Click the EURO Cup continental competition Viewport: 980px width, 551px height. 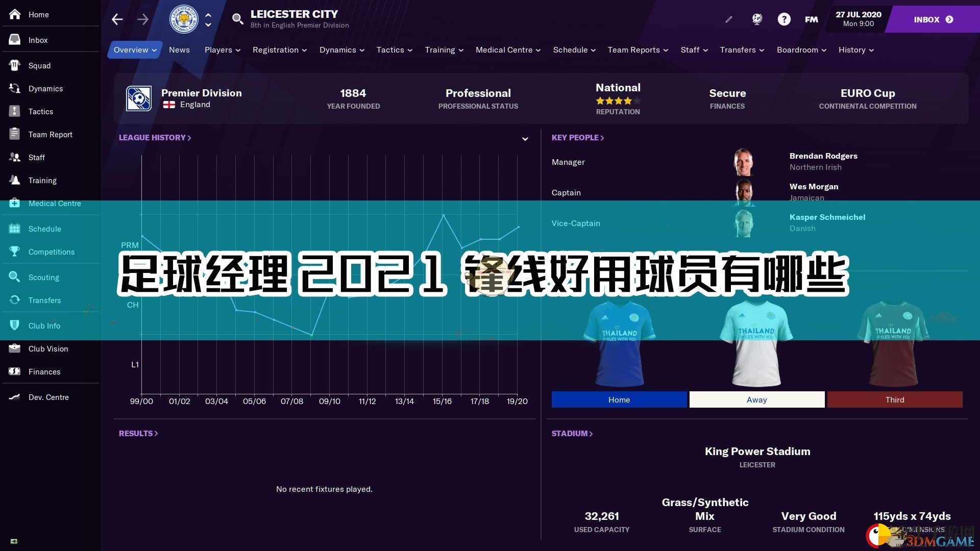click(868, 93)
